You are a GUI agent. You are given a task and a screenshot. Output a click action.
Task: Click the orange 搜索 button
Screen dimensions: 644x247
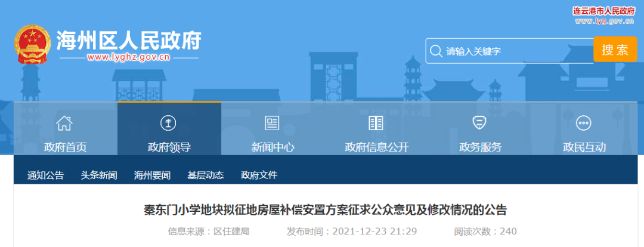[x=615, y=50]
